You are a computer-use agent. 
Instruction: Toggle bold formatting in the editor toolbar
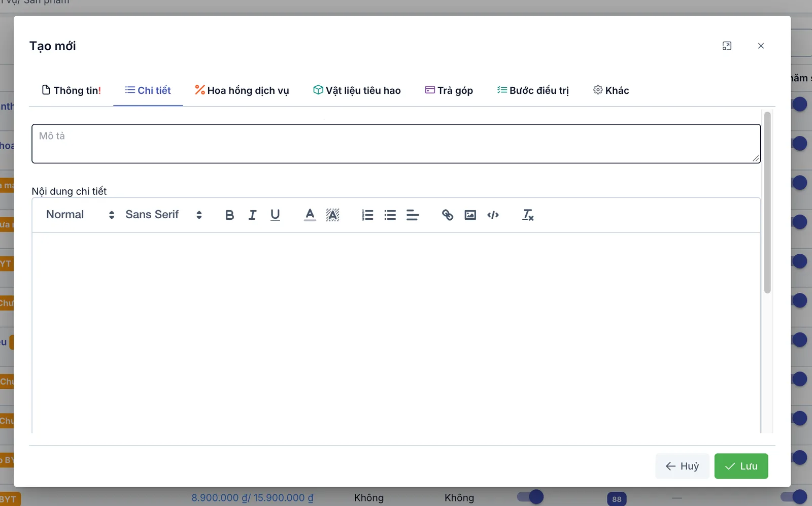(229, 215)
